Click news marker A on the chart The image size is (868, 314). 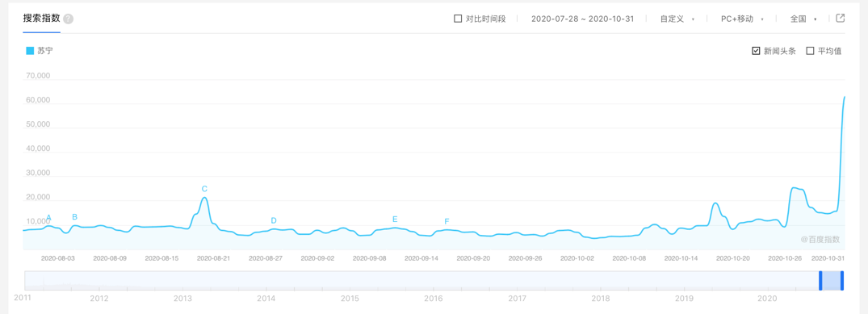pyautogui.click(x=48, y=217)
